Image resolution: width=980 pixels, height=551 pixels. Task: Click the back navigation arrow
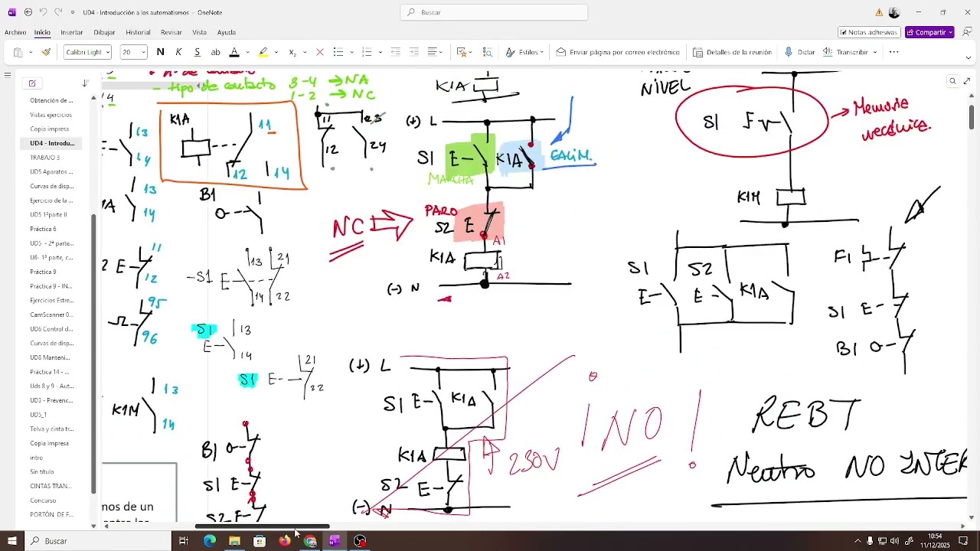tap(28, 12)
